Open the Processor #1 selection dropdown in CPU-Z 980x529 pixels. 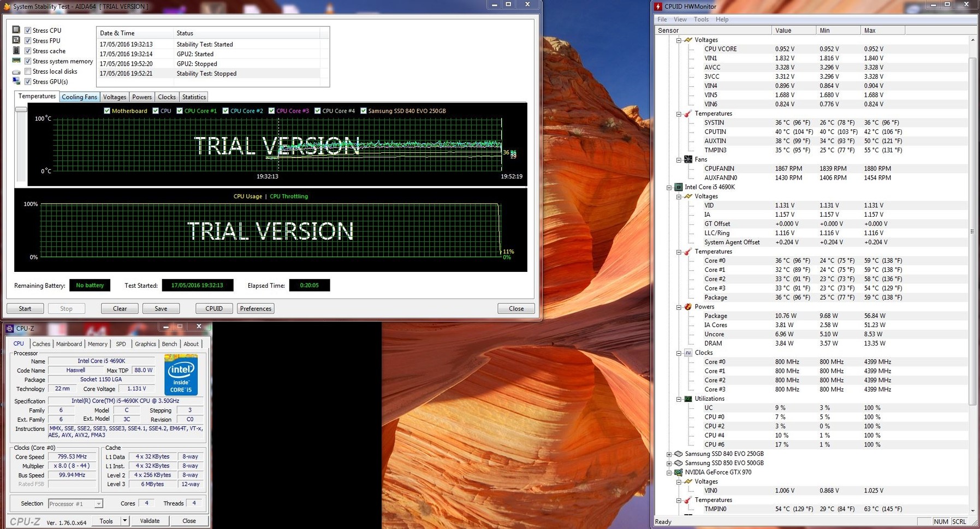point(75,504)
